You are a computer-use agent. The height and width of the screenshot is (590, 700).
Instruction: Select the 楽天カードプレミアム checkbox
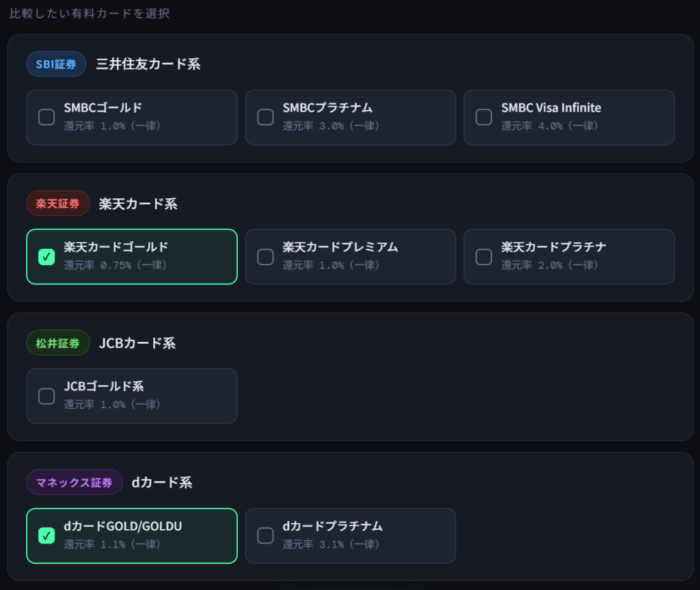[265, 256]
